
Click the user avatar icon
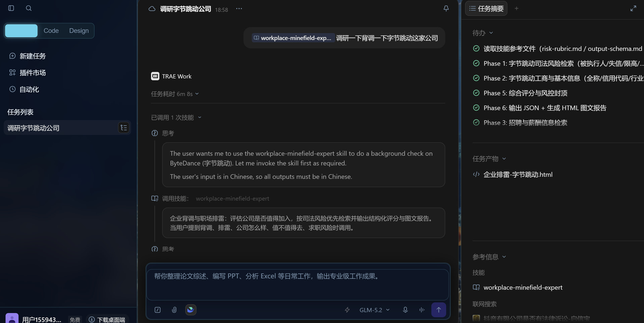[12, 318]
